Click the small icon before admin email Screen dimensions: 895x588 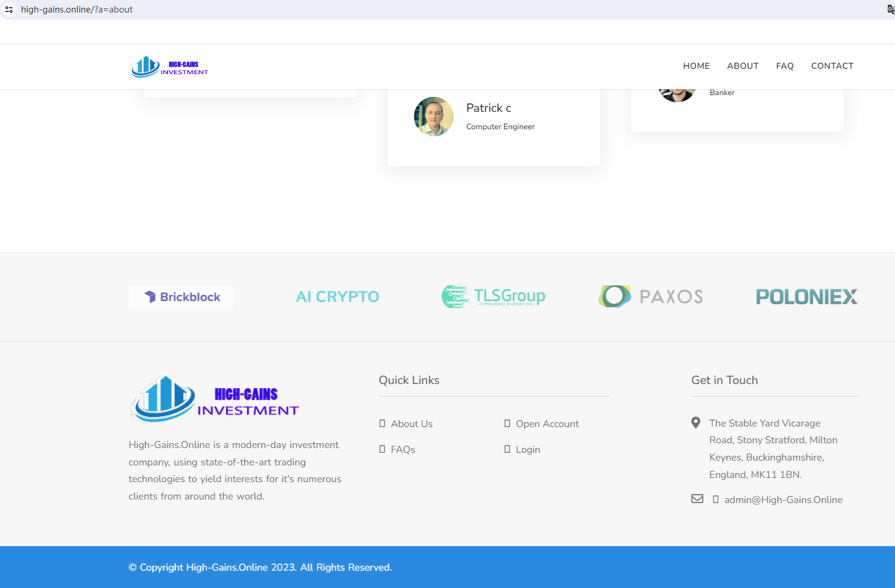point(716,499)
